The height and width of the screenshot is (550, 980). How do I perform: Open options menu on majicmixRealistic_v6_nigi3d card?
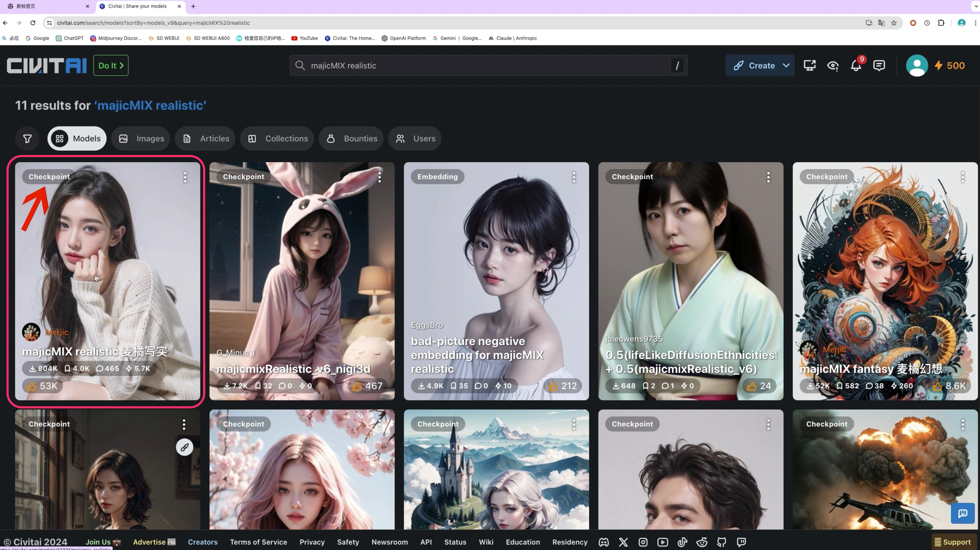(380, 177)
